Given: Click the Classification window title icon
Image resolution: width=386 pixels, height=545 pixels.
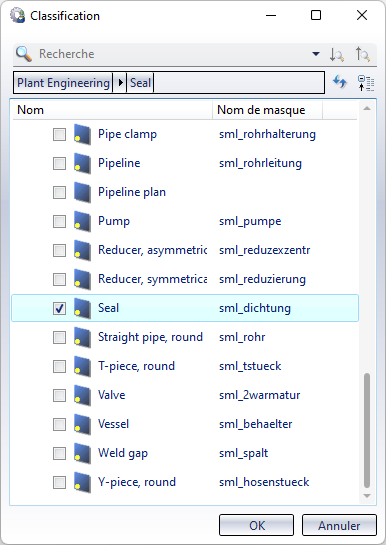Looking at the screenshot, I should [x=17, y=16].
